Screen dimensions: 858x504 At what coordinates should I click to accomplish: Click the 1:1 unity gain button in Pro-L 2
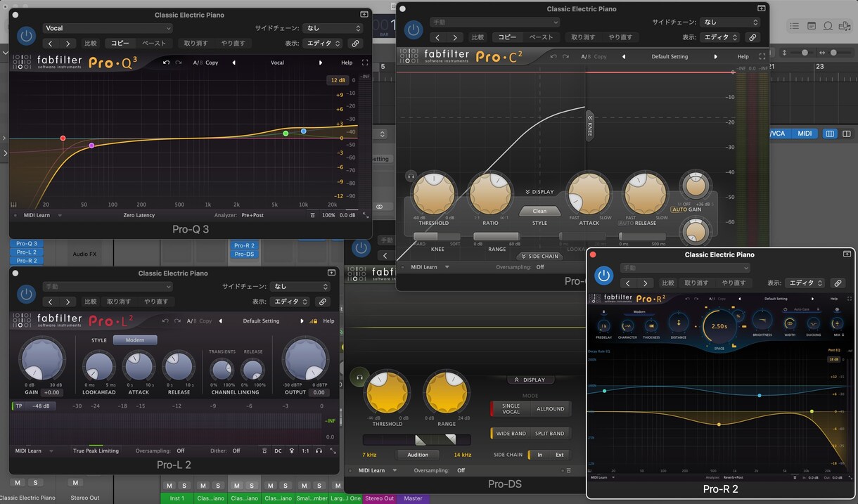(x=305, y=451)
